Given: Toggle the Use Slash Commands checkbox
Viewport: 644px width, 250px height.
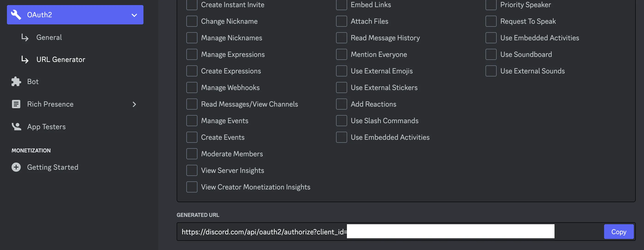Looking at the screenshot, I should pos(341,121).
